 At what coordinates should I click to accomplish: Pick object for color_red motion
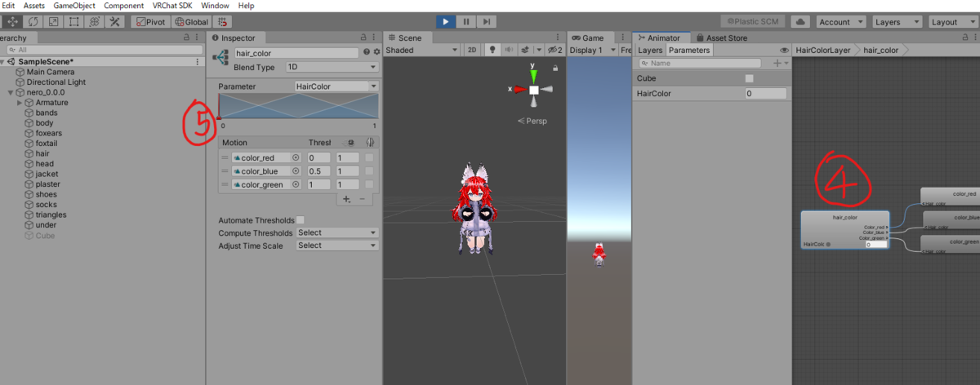coord(296,158)
